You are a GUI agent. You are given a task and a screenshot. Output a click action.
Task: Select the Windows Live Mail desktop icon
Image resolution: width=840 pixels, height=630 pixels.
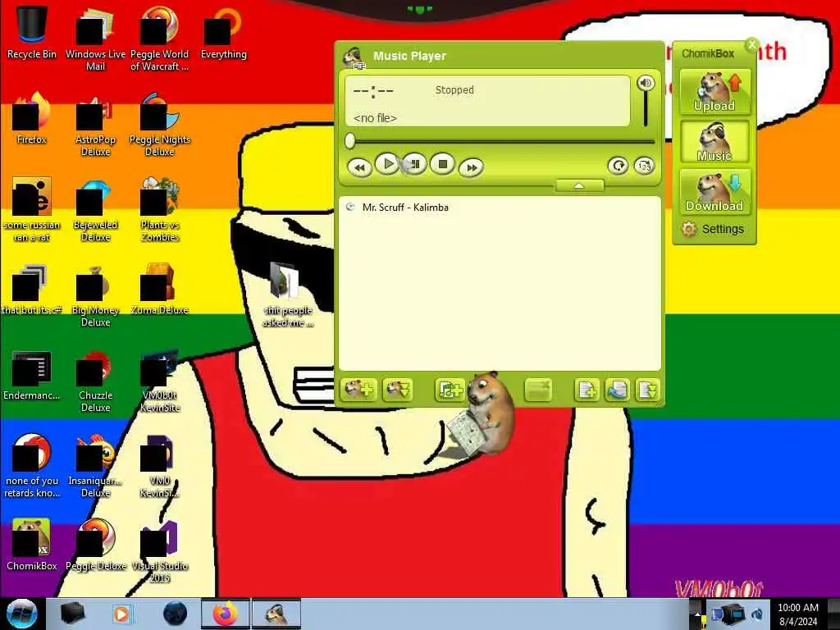click(95, 39)
